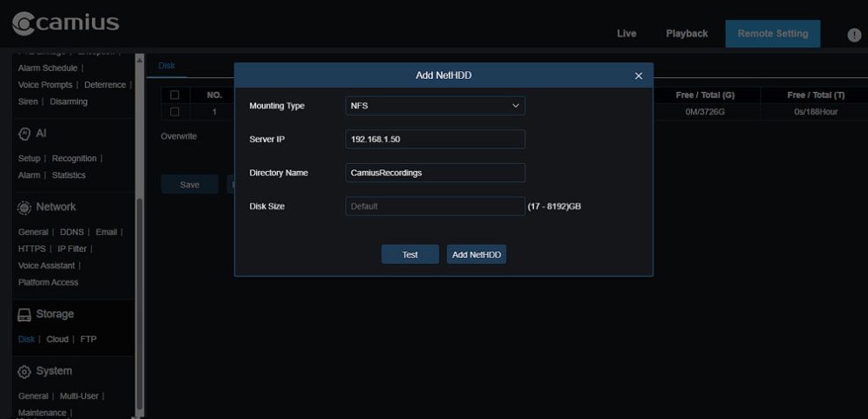The width and height of the screenshot is (868, 419).
Task: Click the System gear icon
Action: [x=24, y=372]
